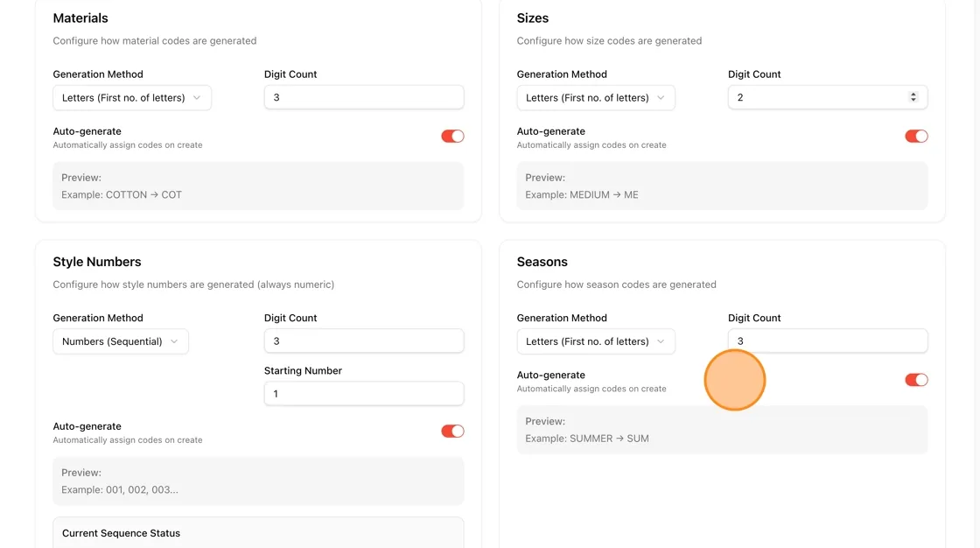The image size is (980, 548).
Task: Click preview text 'Example: SUMMER → SUM'
Action: tap(587, 439)
